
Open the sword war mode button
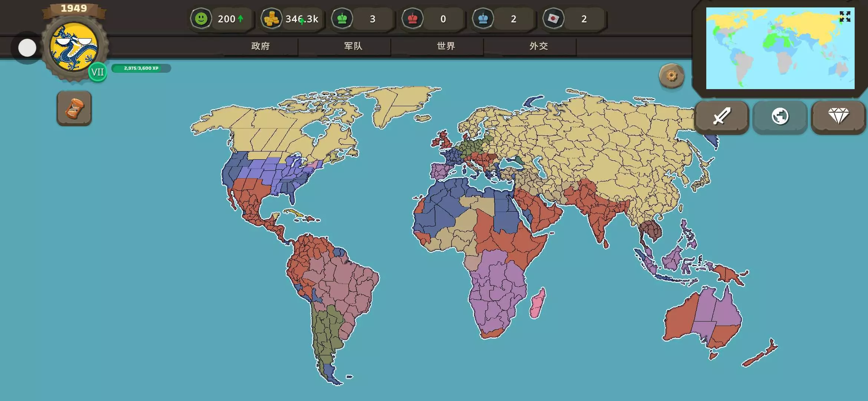click(x=721, y=117)
